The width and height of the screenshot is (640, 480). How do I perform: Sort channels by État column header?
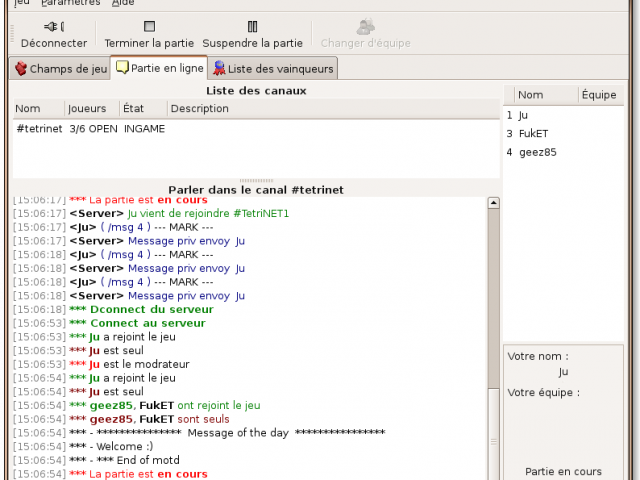coord(143,109)
